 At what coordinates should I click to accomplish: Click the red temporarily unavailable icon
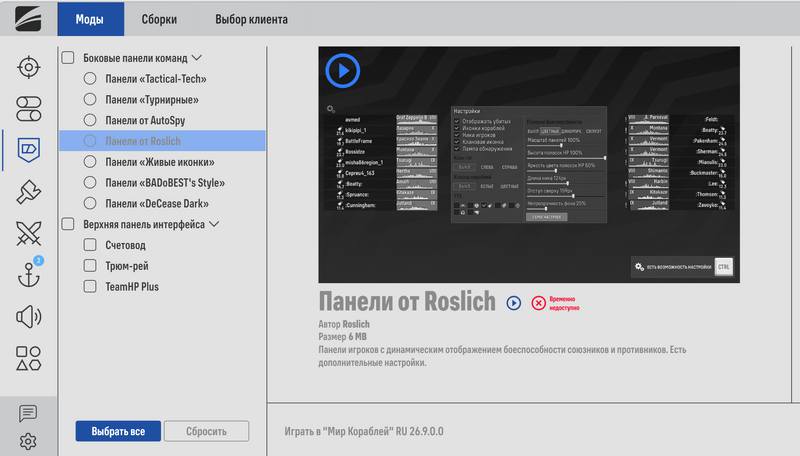pos(539,303)
